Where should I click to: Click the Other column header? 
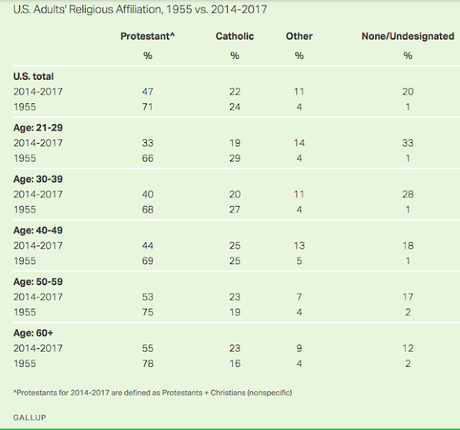[299, 36]
